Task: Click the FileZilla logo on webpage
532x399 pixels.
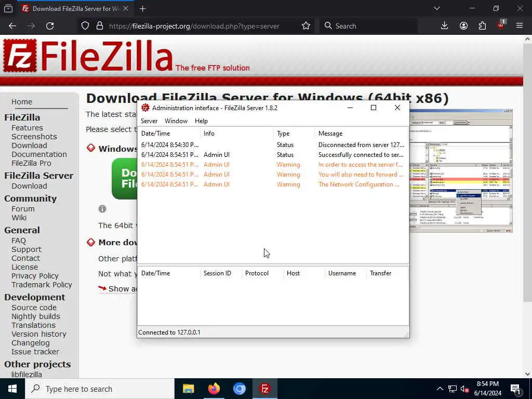Action: point(88,56)
